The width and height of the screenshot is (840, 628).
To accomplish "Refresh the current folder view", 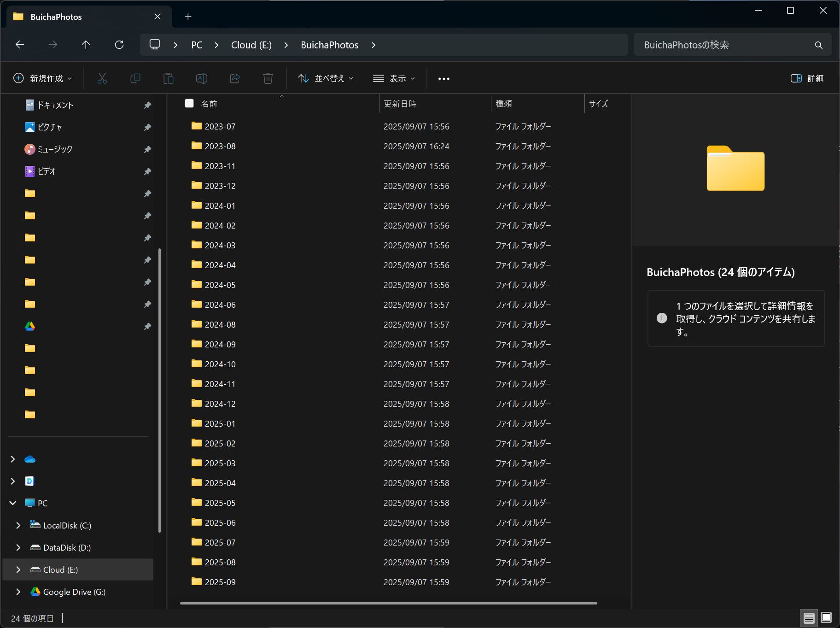I will tap(119, 45).
